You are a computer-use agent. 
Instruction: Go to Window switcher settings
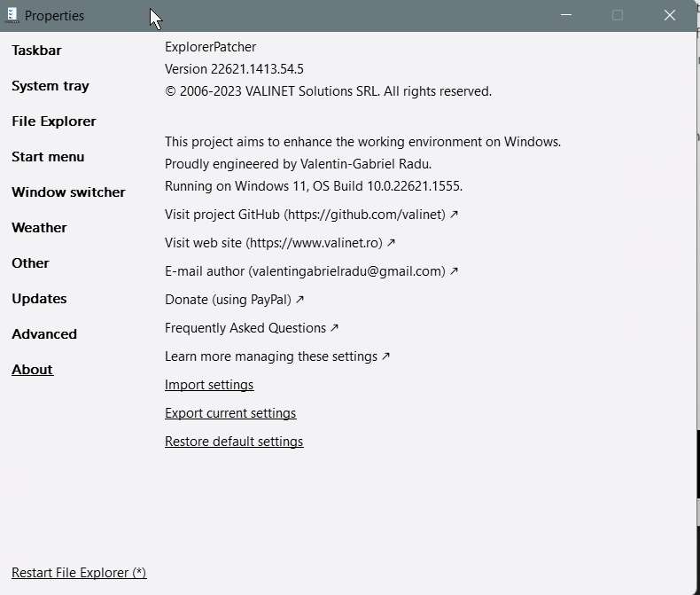(x=68, y=192)
